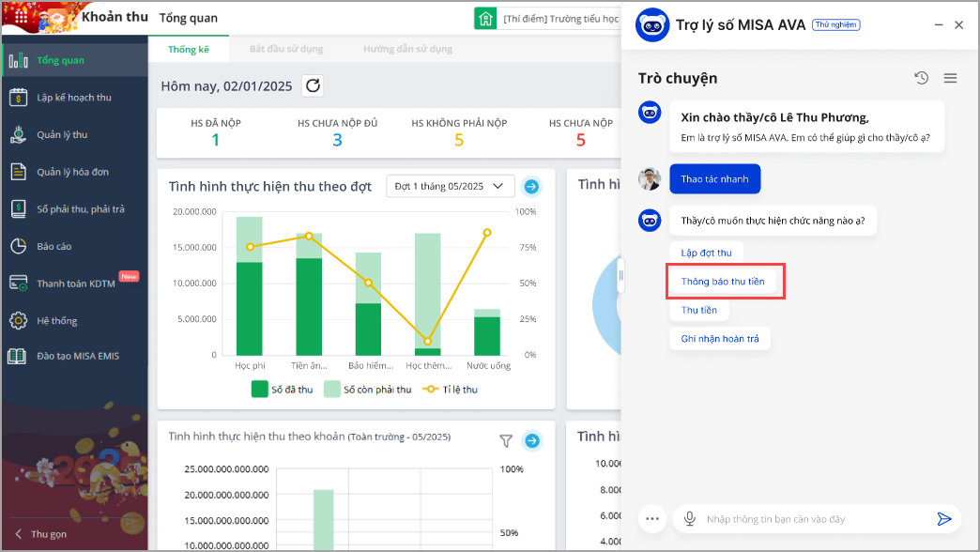Open the school selector dropdown in header
This screenshot has width=980, height=552.
[x=549, y=18]
